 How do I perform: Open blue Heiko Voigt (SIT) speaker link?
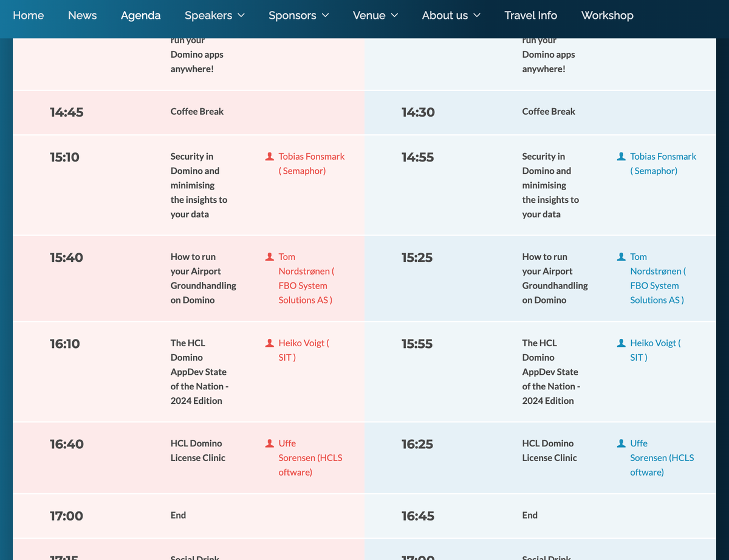(655, 350)
